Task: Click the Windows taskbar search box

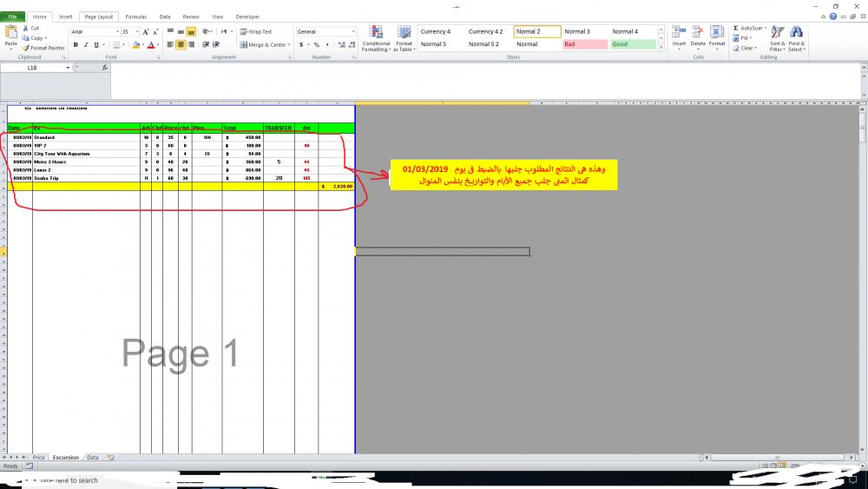Action: (69, 480)
